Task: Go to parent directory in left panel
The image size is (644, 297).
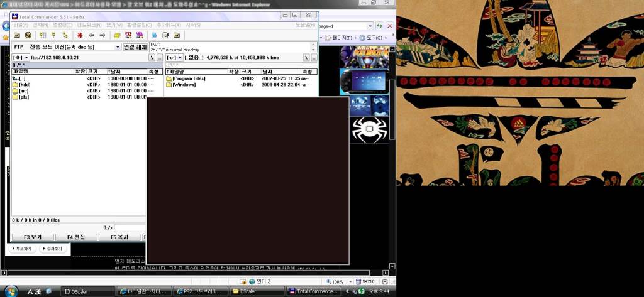Action: [x=159, y=58]
